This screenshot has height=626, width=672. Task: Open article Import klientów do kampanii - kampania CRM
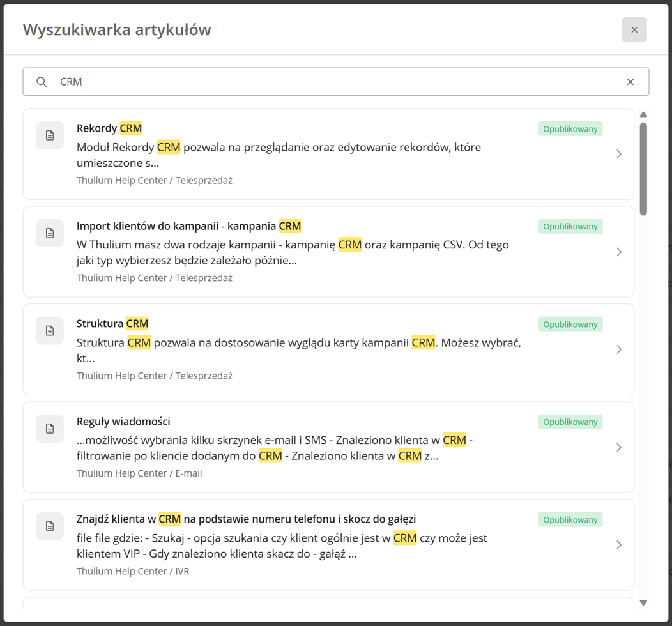point(189,225)
